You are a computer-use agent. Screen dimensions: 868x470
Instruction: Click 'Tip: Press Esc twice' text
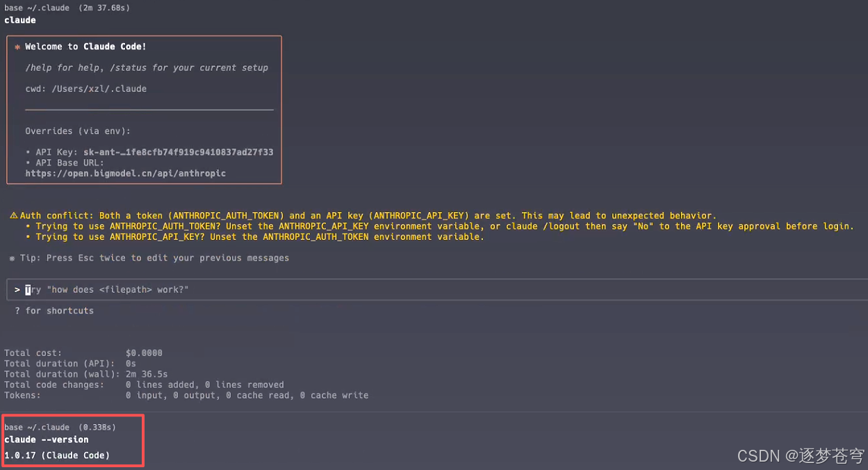tap(154, 258)
